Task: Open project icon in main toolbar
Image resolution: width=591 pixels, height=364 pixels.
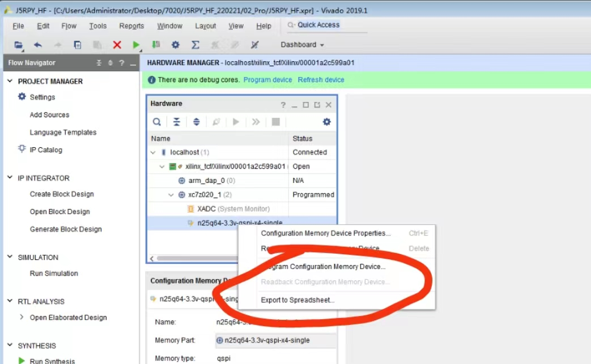Action: click(18, 45)
